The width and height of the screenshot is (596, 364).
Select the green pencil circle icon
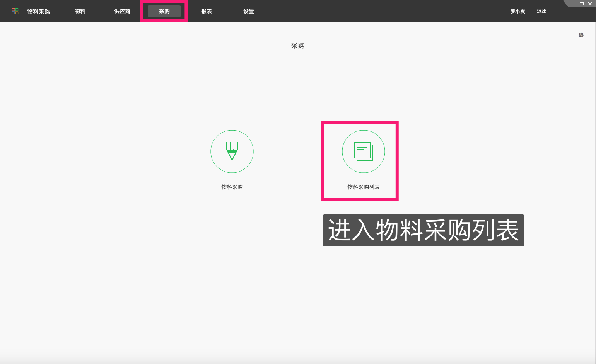pos(232,151)
